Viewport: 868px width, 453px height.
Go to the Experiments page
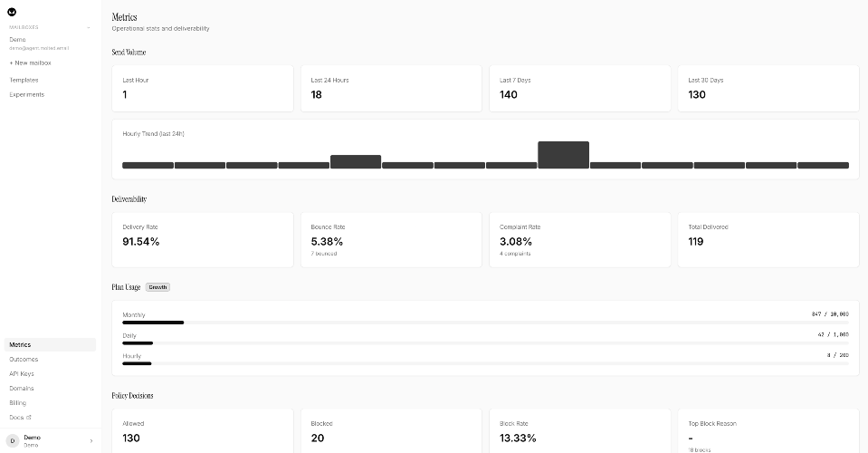click(27, 94)
